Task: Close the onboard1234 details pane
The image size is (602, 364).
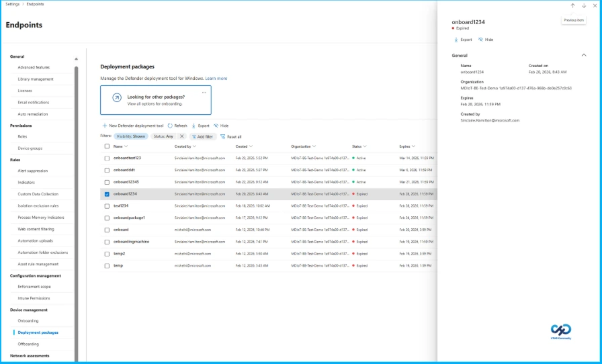Action: [595, 6]
